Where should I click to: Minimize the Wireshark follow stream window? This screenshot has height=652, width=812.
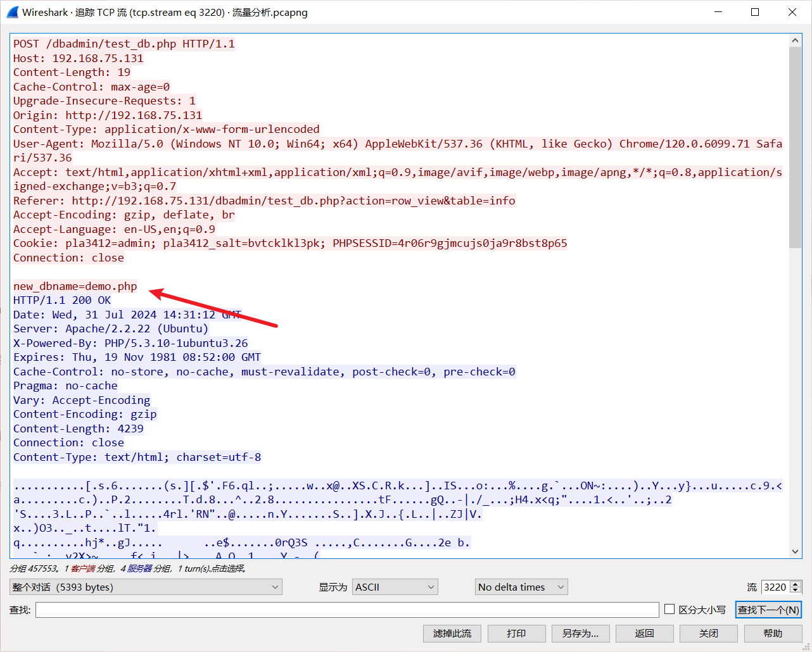pos(718,12)
